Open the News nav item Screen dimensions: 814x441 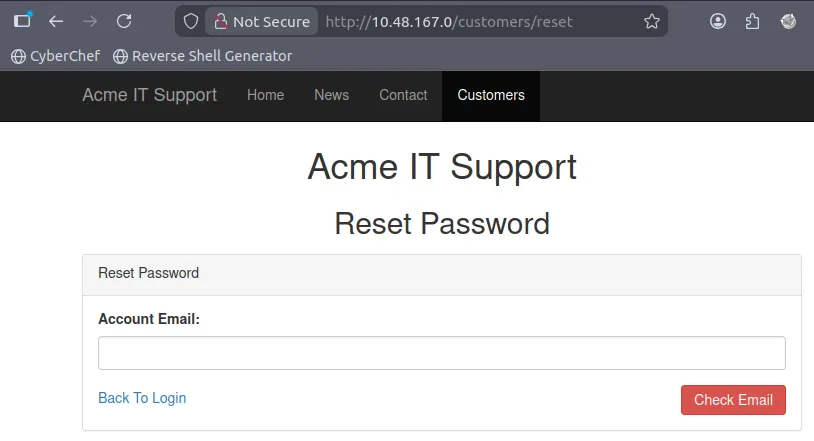coord(331,95)
